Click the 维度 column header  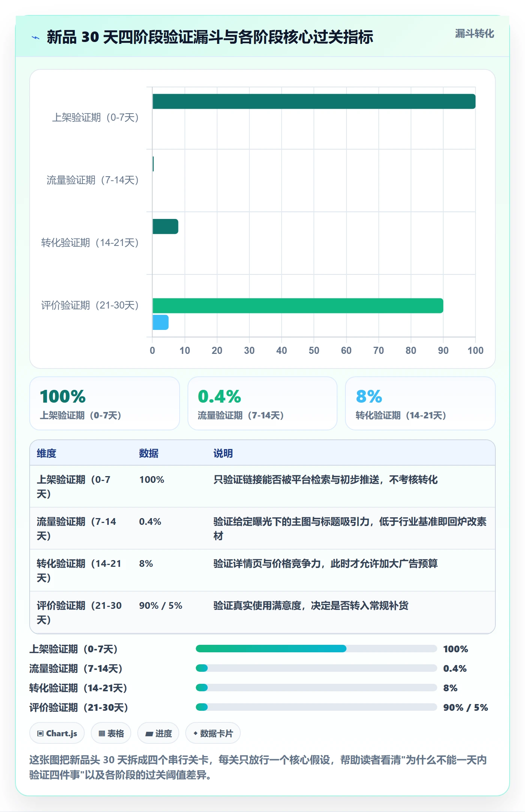(x=46, y=453)
